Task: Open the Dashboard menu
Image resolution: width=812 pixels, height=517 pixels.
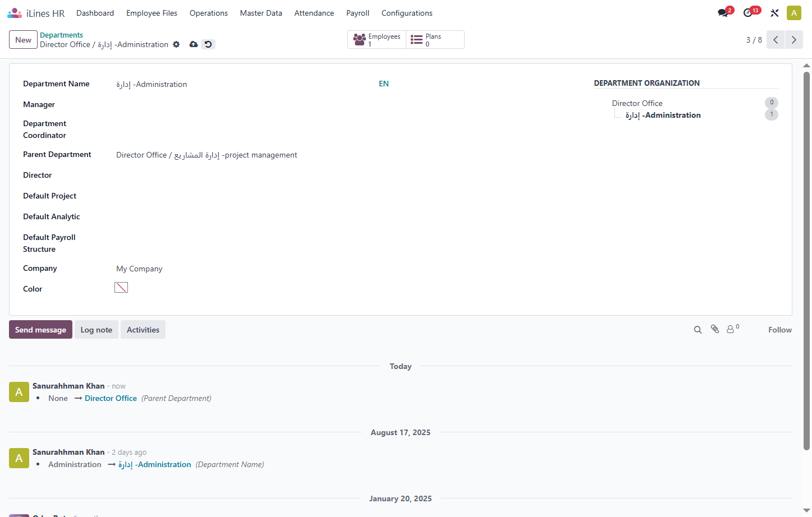Action: pos(95,13)
